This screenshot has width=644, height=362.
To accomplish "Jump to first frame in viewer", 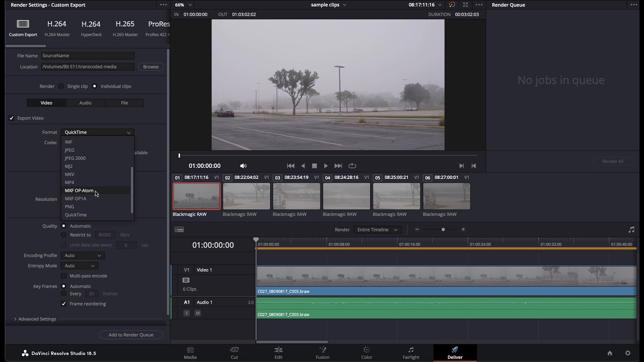I will (x=290, y=166).
